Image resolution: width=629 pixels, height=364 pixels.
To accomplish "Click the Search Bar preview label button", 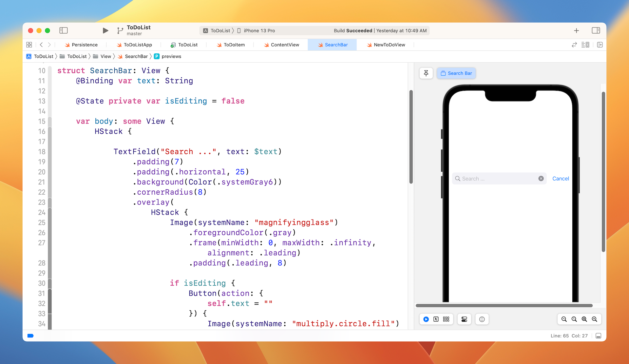I will [456, 73].
